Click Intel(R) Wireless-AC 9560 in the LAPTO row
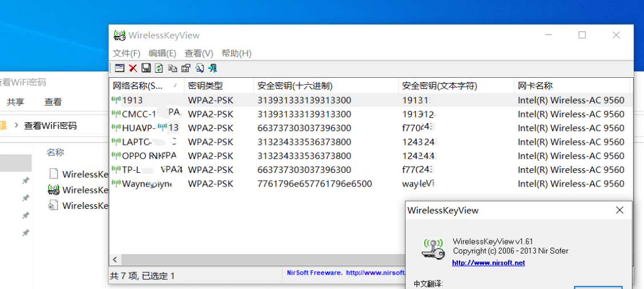This screenshot has width=644, height=289. tap(571, 142)
